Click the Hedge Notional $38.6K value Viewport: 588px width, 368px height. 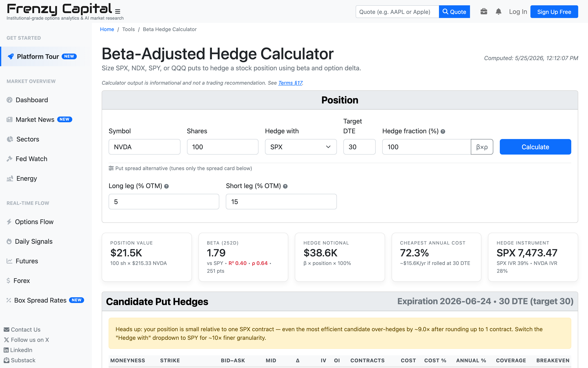coord(320,253)
